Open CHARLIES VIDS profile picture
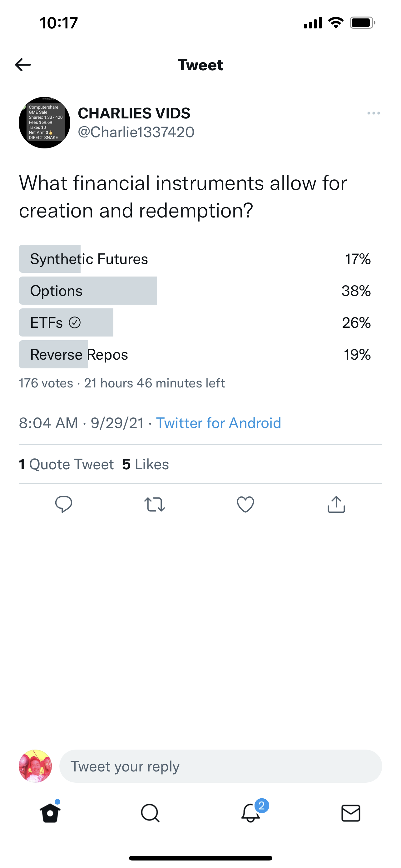The image size is (401, 868). 44,123
